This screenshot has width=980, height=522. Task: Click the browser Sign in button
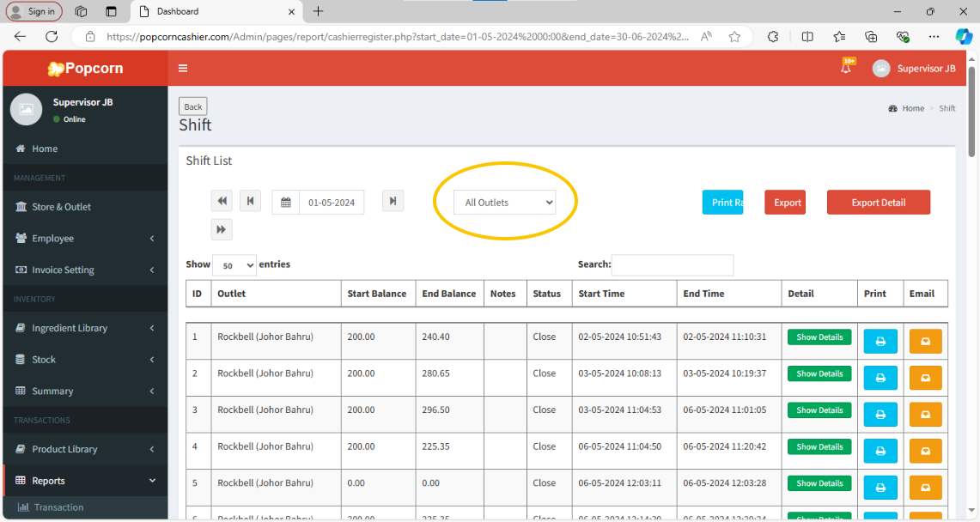(x=34, y=11)
